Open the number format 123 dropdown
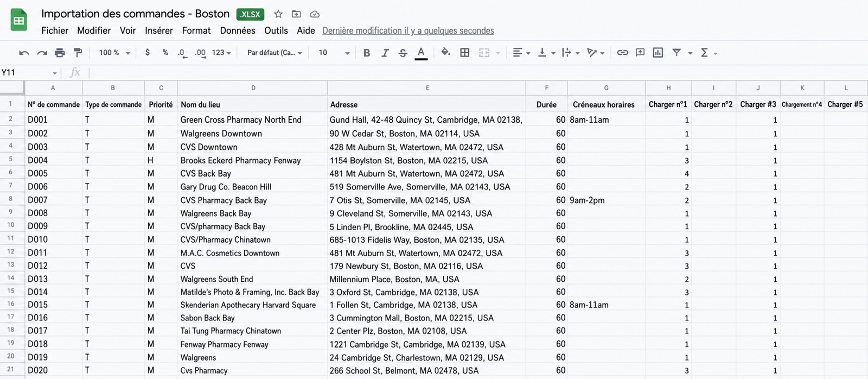 click(221, 53)
